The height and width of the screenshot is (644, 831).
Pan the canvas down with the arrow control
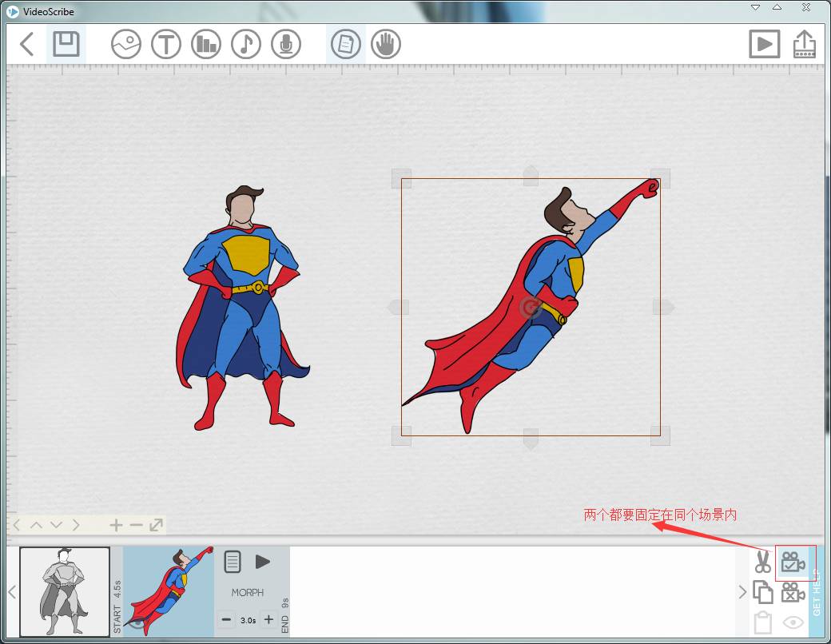[56, 525]
